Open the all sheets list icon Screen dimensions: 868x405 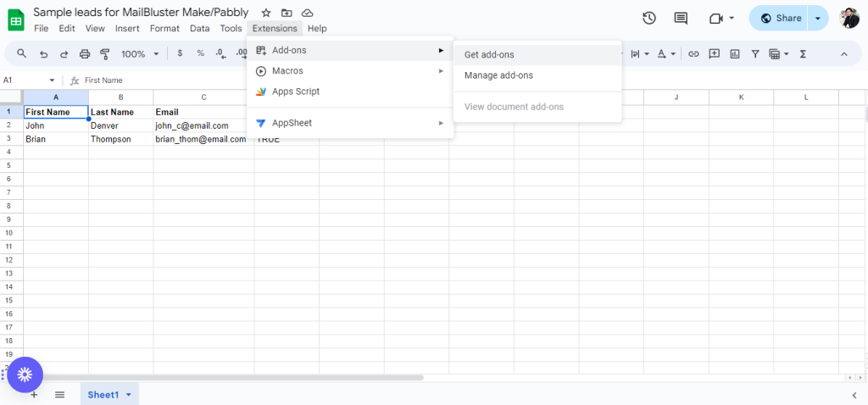(x=60, y=395)
